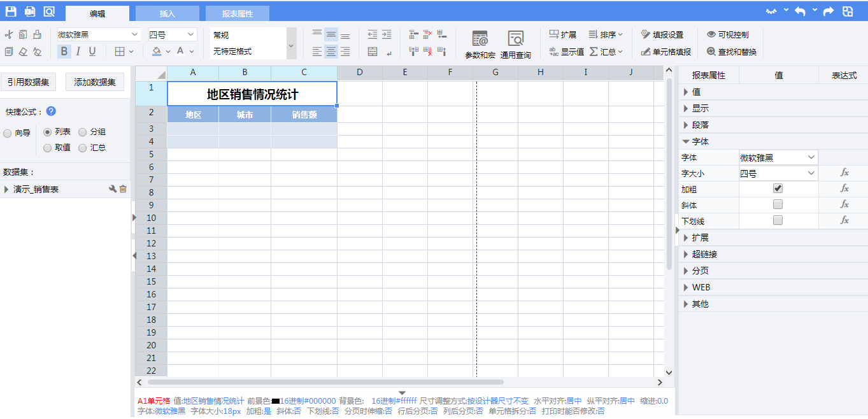Open the 报表属性 ribbon tab

tap(237, 13)
